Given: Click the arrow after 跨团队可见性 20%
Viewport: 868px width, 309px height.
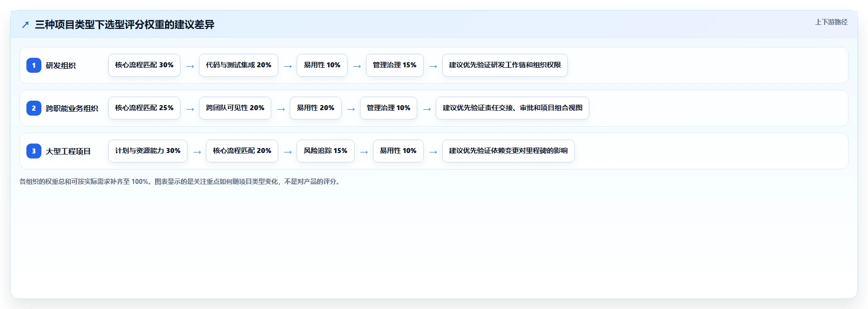Looking at the screenshot, I should pos(281,109).
